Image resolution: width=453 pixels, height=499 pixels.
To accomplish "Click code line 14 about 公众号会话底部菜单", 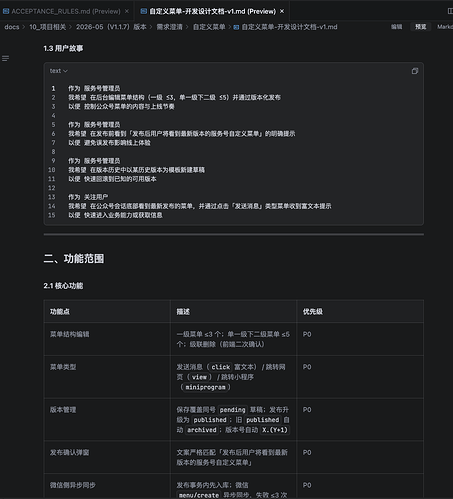I will (200, 206).
